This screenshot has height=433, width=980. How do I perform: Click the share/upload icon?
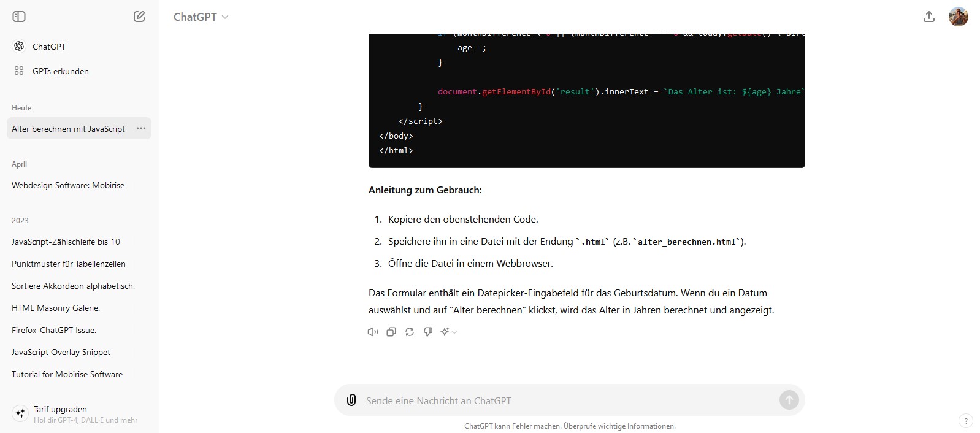tap(928, 17)
